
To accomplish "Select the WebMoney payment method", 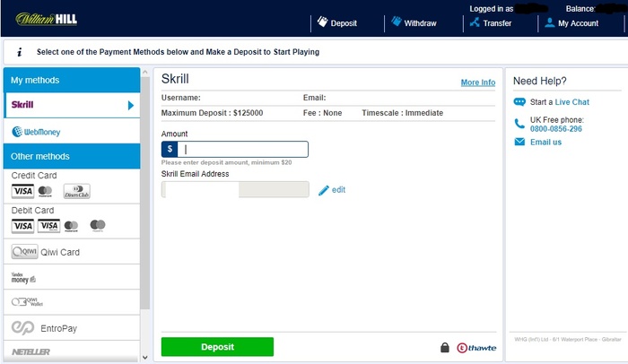I will [x=37, y=132].
